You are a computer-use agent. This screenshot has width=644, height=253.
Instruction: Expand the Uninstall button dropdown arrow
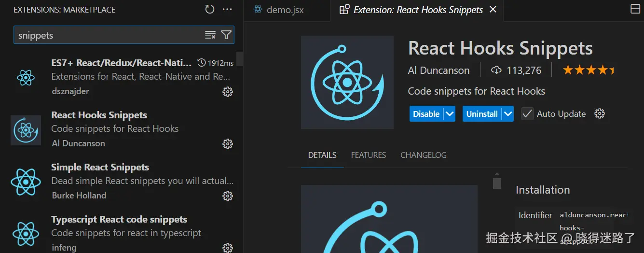coord(507,114)
